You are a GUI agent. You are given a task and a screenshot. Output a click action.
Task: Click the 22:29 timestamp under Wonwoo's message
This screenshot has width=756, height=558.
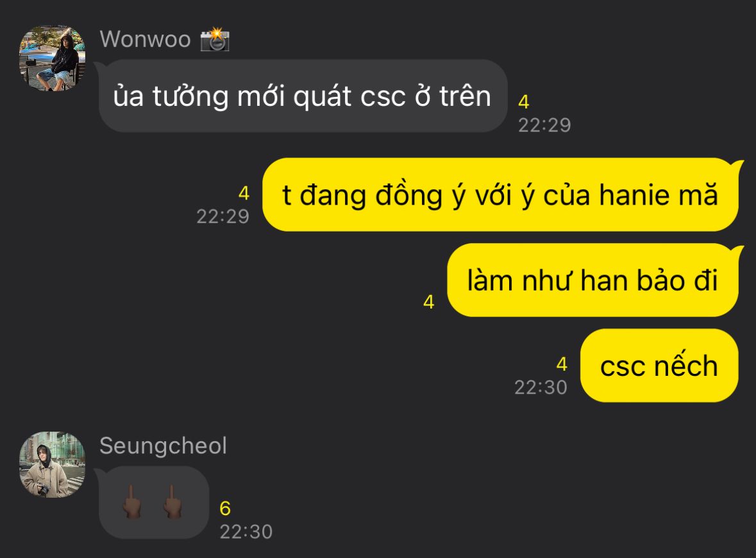[x=544, y=126]
